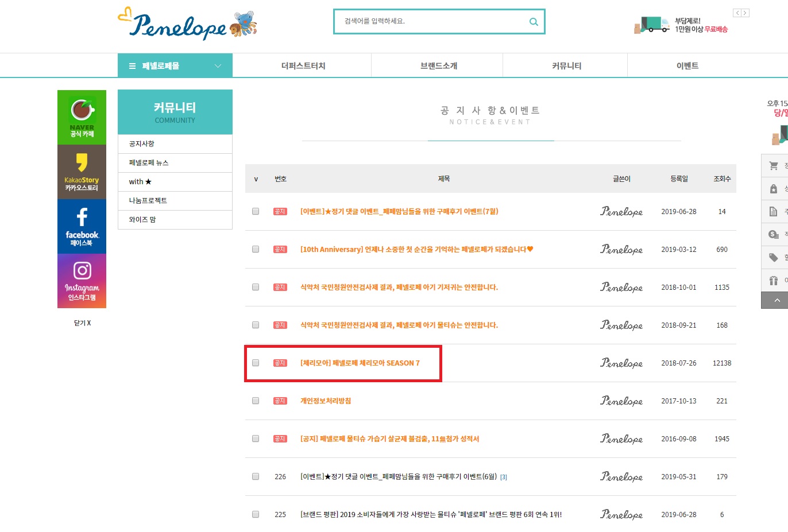Open the 개인정보처리방침 post
Viewport: 788px width, 532px height.
click(326, 401)
